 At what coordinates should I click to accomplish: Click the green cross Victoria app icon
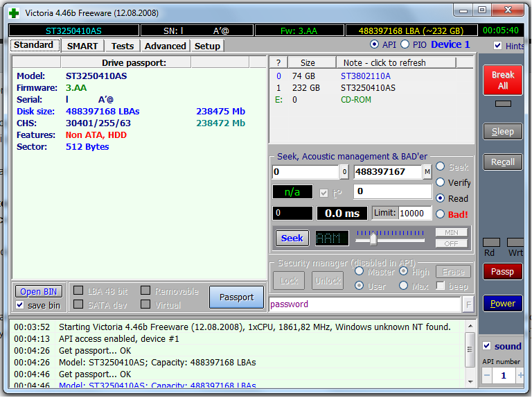tap(14, 13)
